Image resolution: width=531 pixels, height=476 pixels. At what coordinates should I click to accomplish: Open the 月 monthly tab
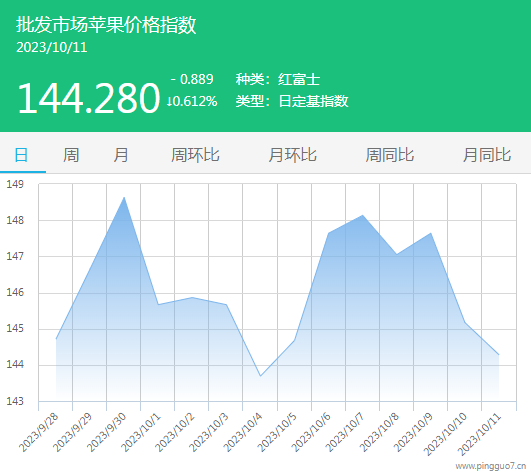coord(121,155)
